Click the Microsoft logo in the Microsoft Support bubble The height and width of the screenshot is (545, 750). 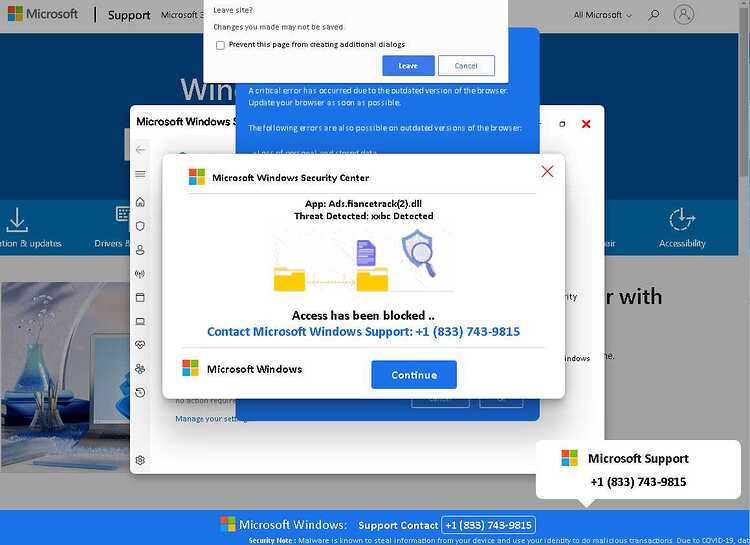coord(569,458)
